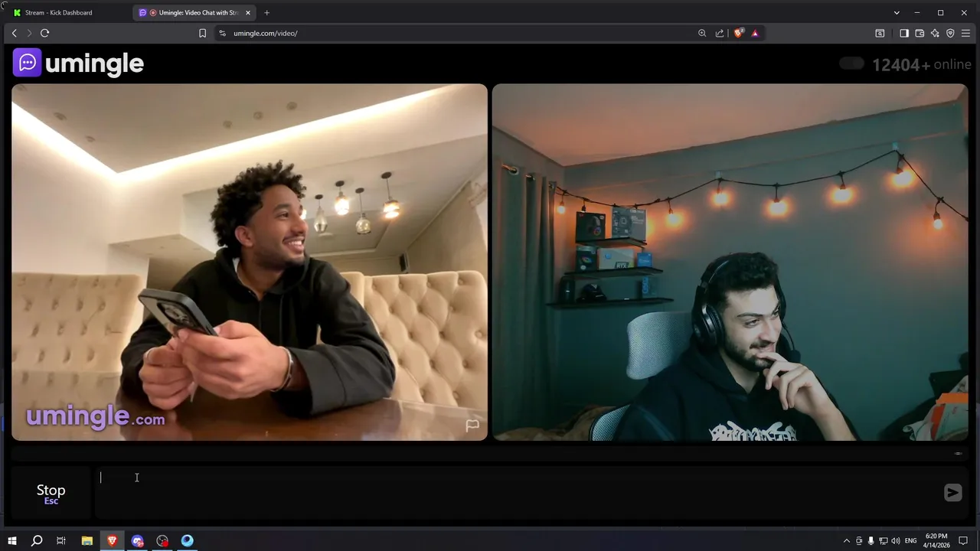The height and width of the screenshot is (551, 980).
Task: Open Brave Shields panel
Action: click(739, 33)
